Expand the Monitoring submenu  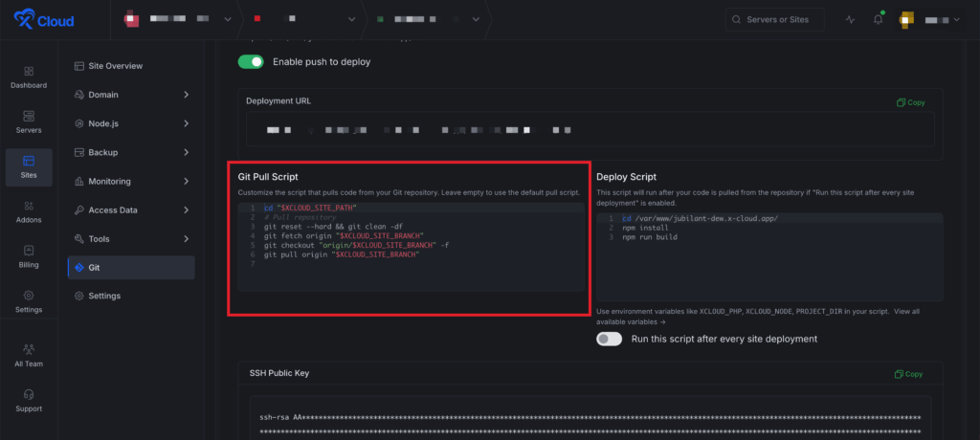186,181
